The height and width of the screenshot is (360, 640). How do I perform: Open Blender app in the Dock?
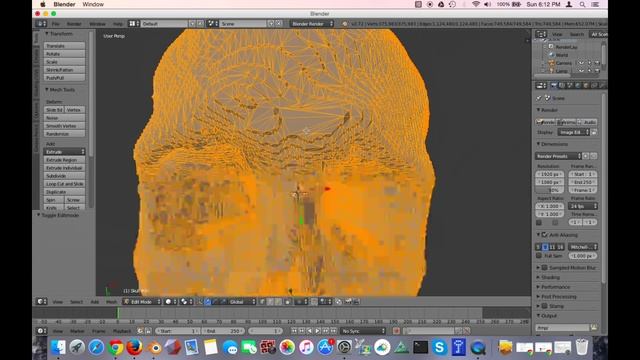point(154,347)
